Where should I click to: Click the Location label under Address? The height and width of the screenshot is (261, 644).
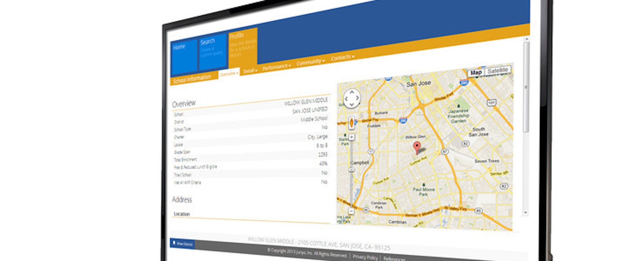(x=182, y=214)
